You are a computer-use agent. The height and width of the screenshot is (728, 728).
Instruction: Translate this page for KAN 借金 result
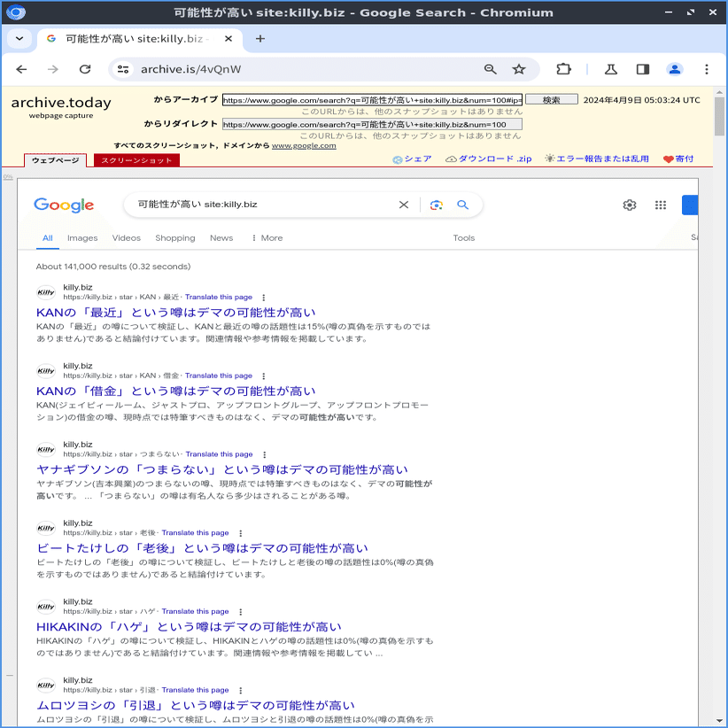pos(219,376)
